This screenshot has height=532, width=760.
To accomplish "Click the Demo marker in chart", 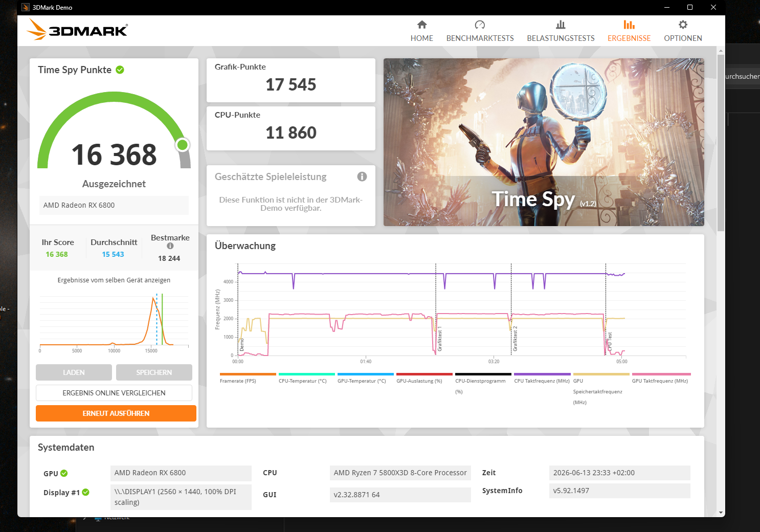I will click(x=242, y=344).
